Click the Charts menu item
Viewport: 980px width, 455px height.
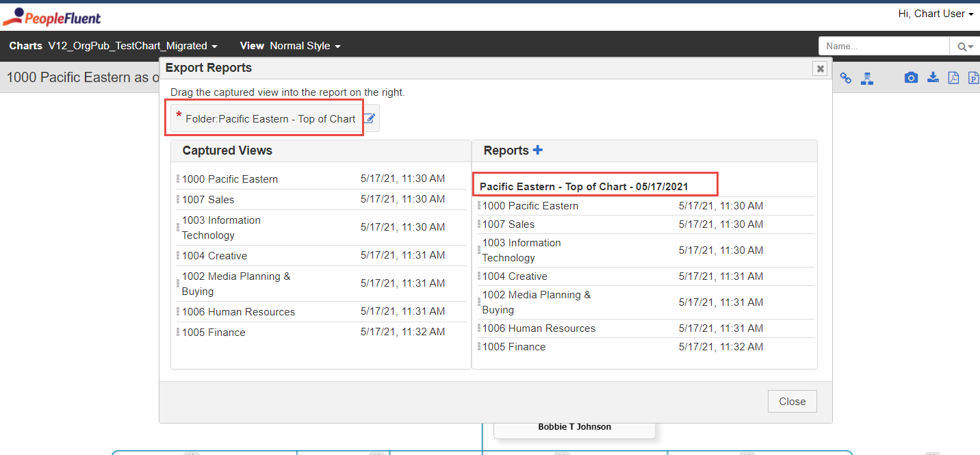tap(25, 46)
